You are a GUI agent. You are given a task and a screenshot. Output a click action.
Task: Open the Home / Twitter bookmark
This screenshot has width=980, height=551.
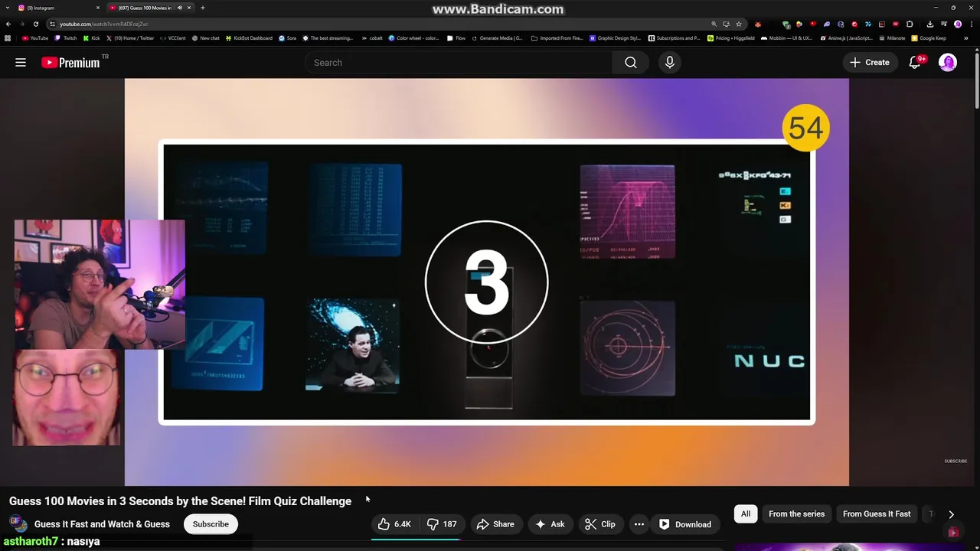(x=130, y=38)
